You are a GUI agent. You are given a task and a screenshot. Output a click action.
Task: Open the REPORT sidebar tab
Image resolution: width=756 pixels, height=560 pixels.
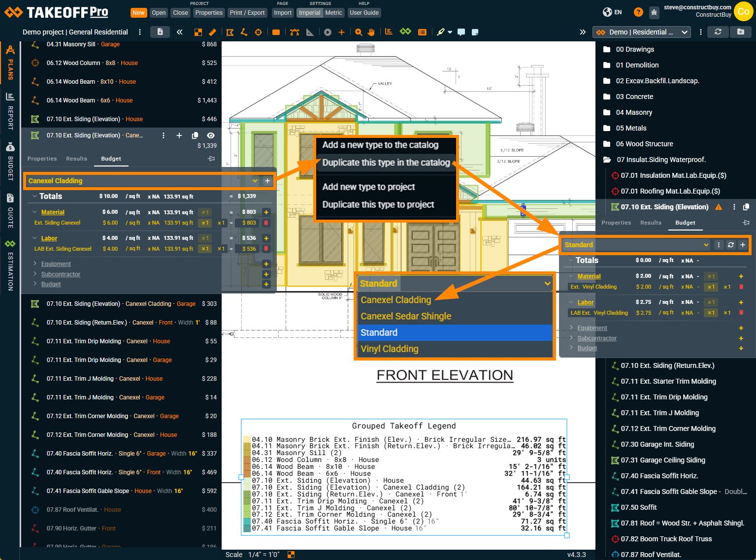10,111
